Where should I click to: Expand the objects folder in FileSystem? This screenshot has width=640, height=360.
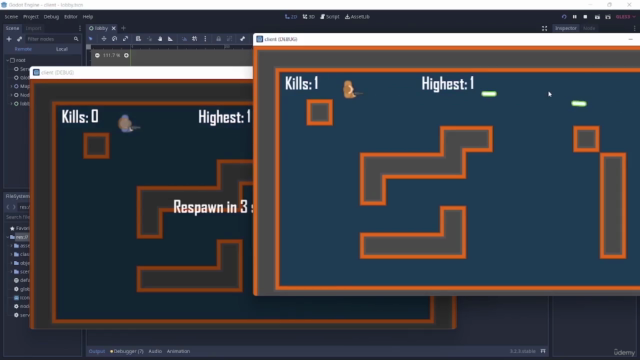point(11,263)
